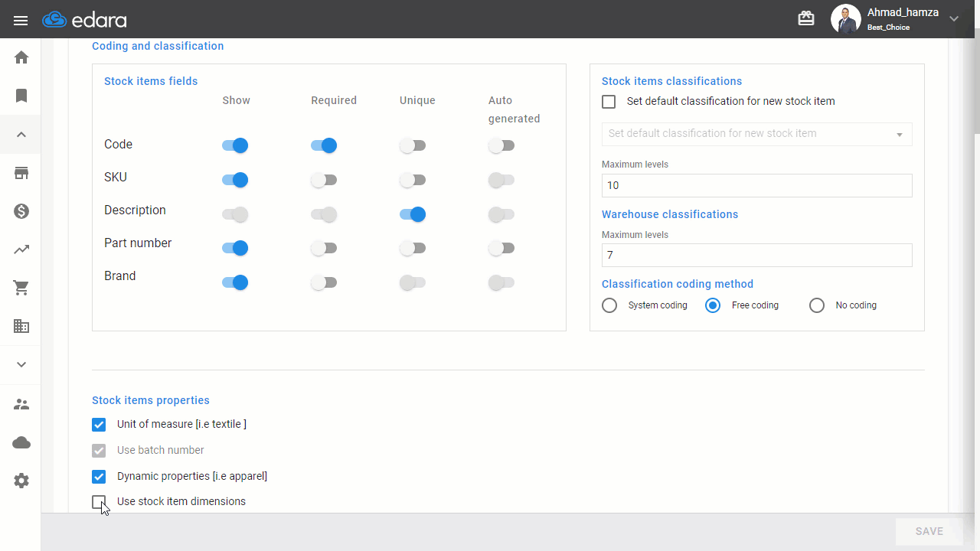
Task: Open the settings gear sidebar icon
Action: tap(21, 481)
